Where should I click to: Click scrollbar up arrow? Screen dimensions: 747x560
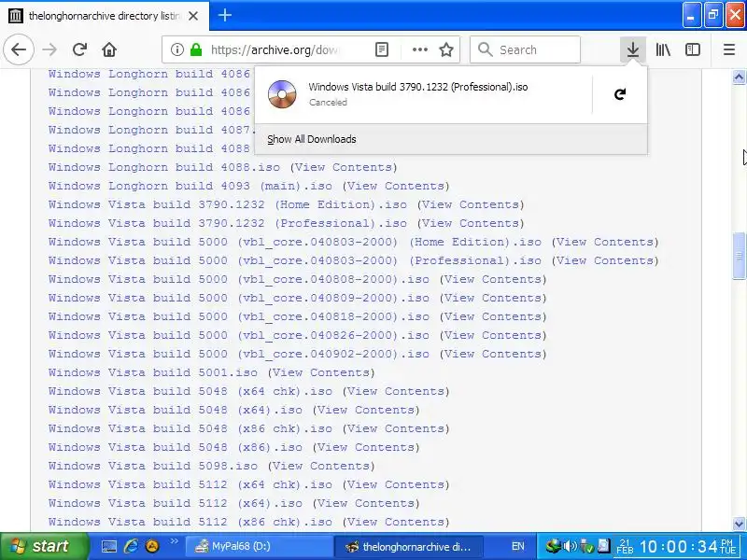[739, 77]
